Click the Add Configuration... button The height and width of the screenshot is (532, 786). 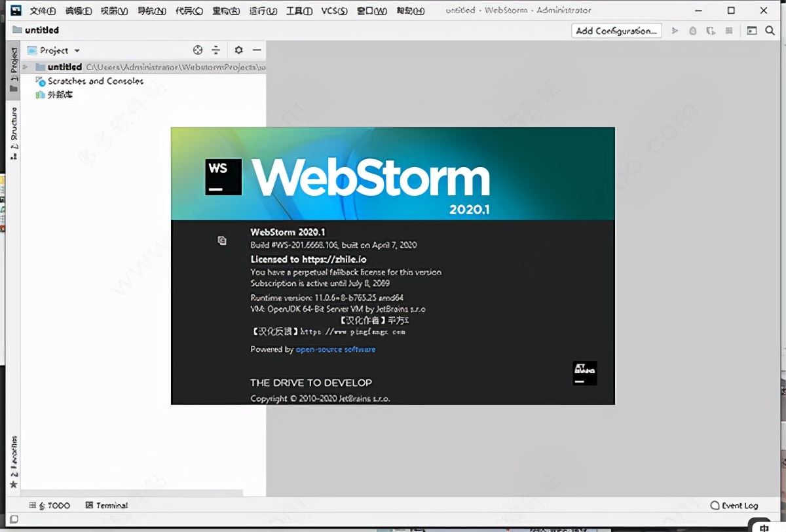pos(616,31)
